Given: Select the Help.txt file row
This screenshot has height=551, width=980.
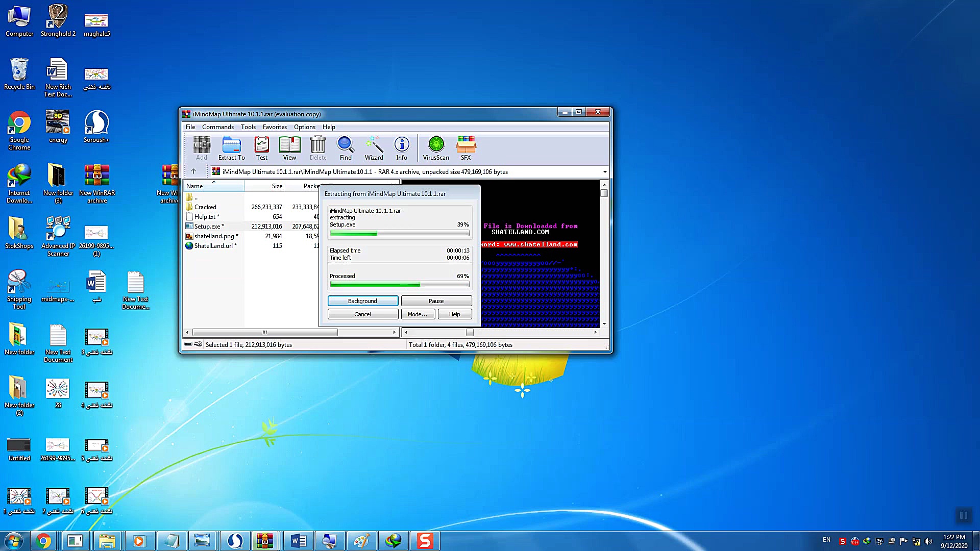Looking at the screenshot, I should [251, 217].
